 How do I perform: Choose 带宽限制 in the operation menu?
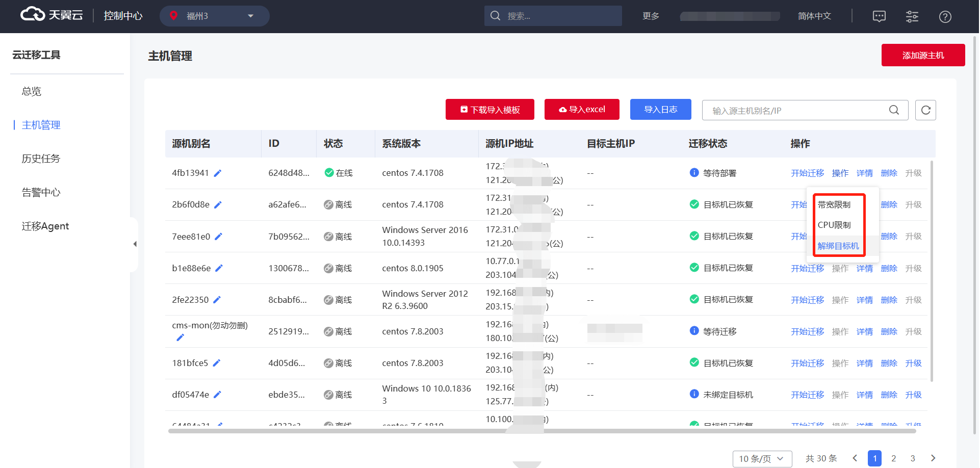pyautogui.click(x=834, y=204)
